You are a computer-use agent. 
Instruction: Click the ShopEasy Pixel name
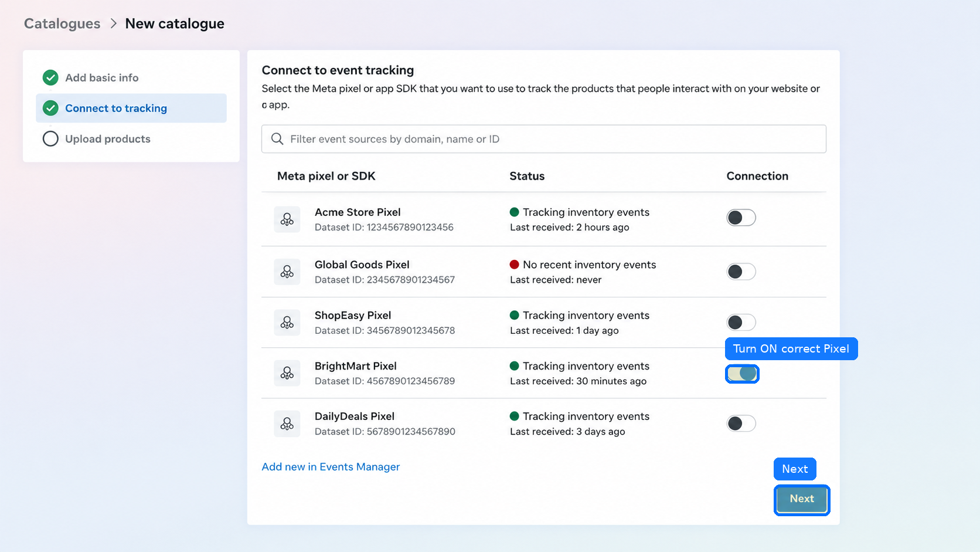tap(353, 316)
